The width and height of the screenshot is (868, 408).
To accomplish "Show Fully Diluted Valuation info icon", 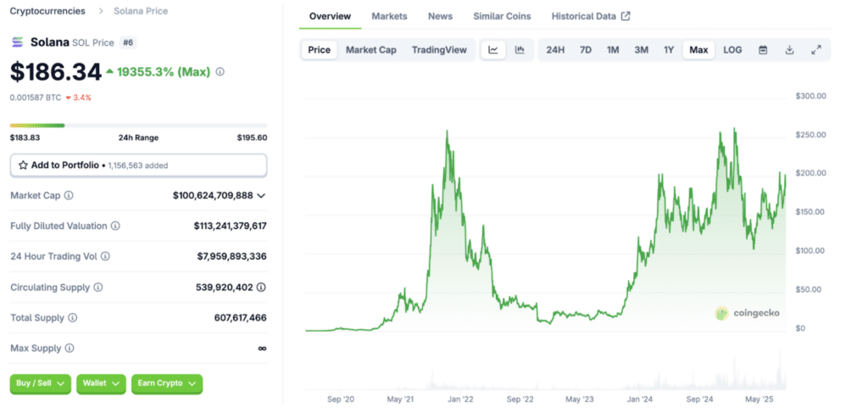I will coord(115,226).
